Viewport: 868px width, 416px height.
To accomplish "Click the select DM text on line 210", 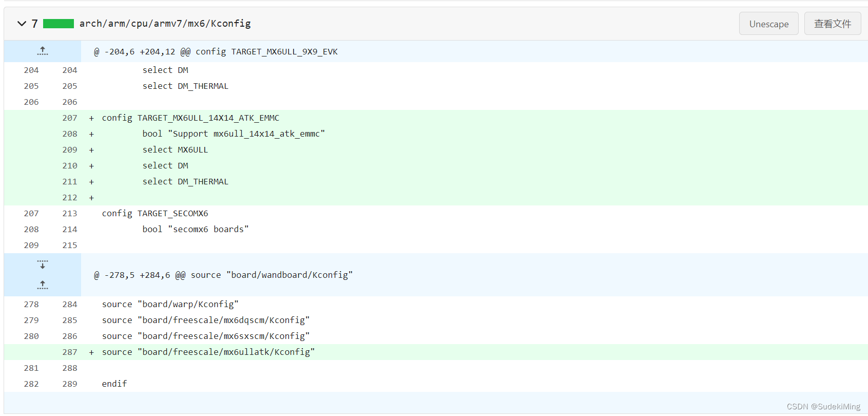I will pyautogui.click(x=165, y=165).
